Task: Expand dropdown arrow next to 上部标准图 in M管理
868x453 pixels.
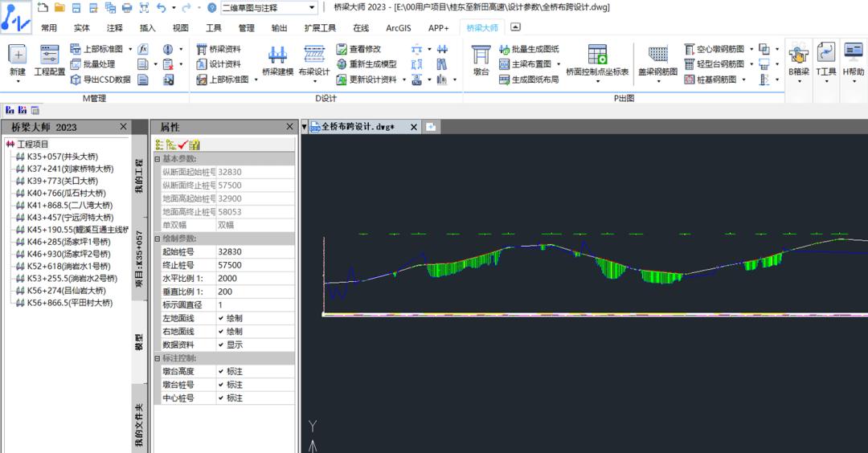Action: (x=130, y=49)
